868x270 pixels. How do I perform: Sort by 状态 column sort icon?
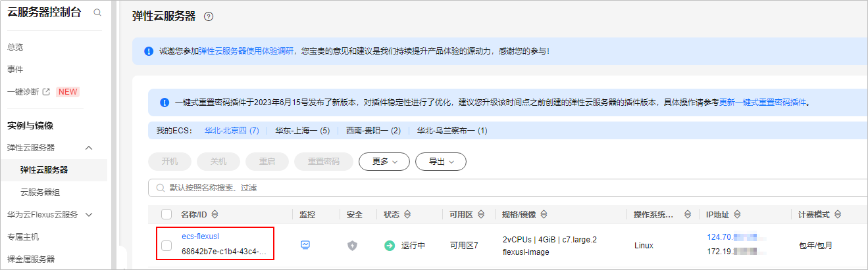coord(407,214)
